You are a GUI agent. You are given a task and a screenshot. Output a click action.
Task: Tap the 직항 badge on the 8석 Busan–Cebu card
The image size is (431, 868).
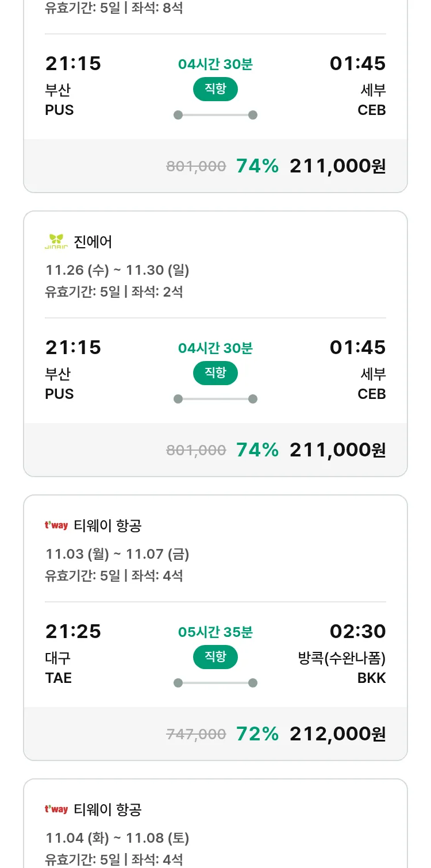coord(215,89)
